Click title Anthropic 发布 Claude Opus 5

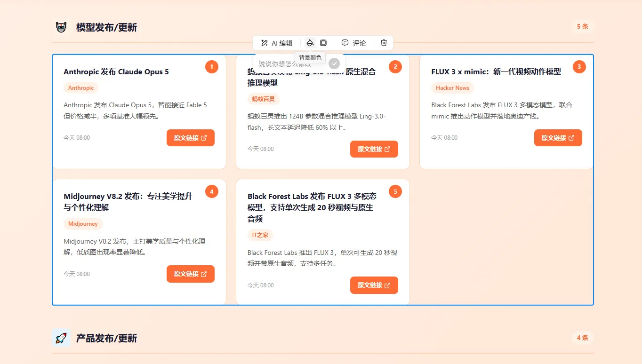click(116, 72)
